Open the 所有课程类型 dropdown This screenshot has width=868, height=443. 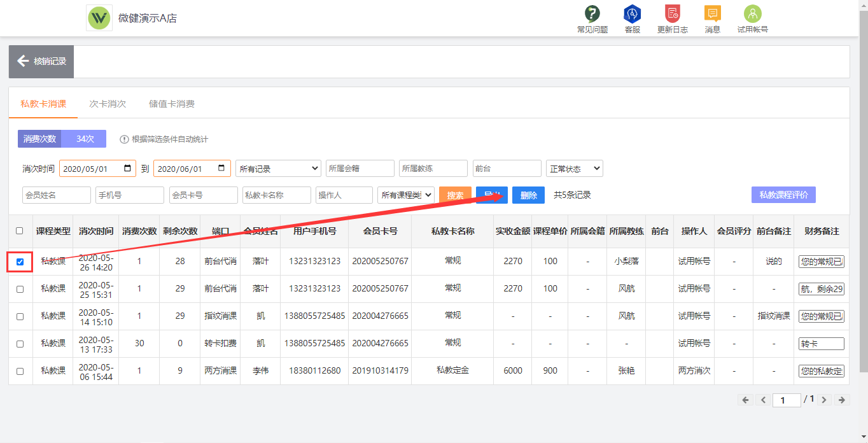tap(405, 195)
